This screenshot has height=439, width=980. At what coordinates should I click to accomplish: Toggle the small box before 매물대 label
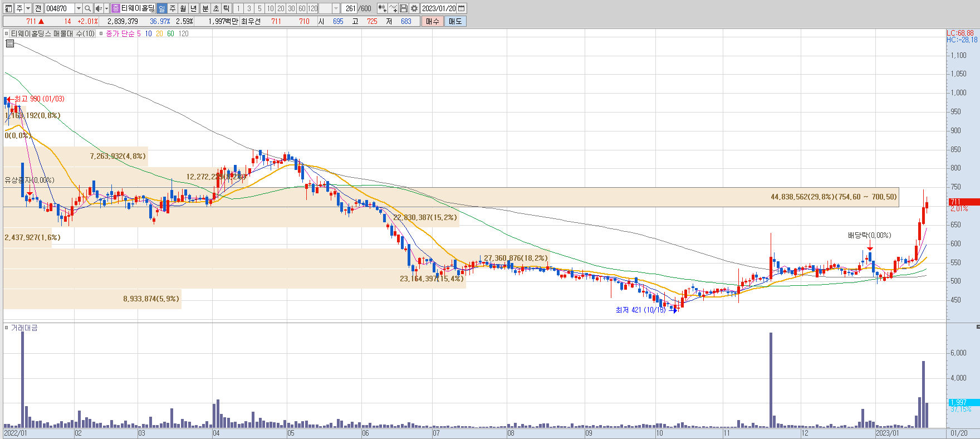[x=7, y=33]
